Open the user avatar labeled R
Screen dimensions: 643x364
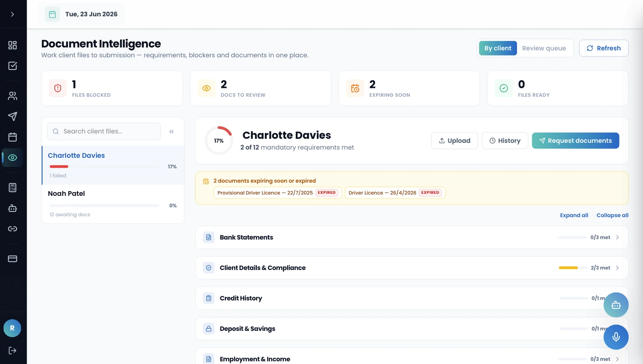pyautogui.click(x=12, y=328)
